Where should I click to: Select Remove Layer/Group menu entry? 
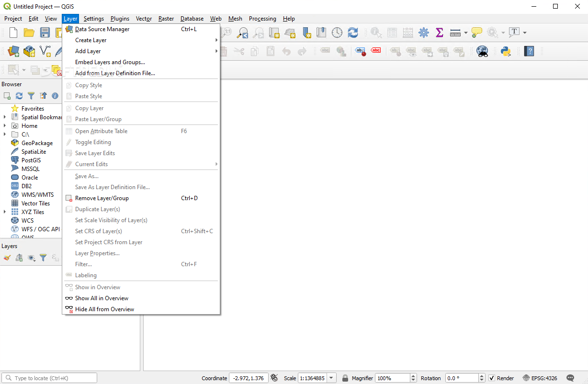tap(141, 198)
